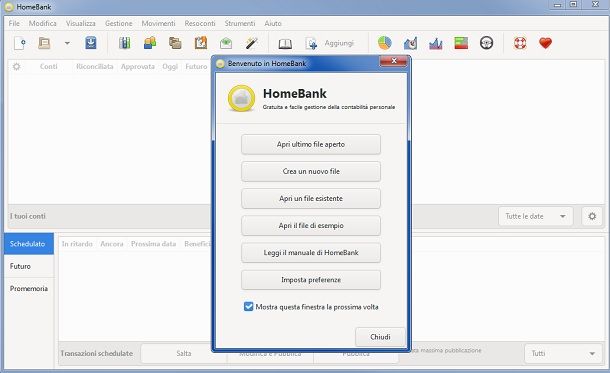
Task: Open the Visualizza menu
Action: tap(81, 23)
